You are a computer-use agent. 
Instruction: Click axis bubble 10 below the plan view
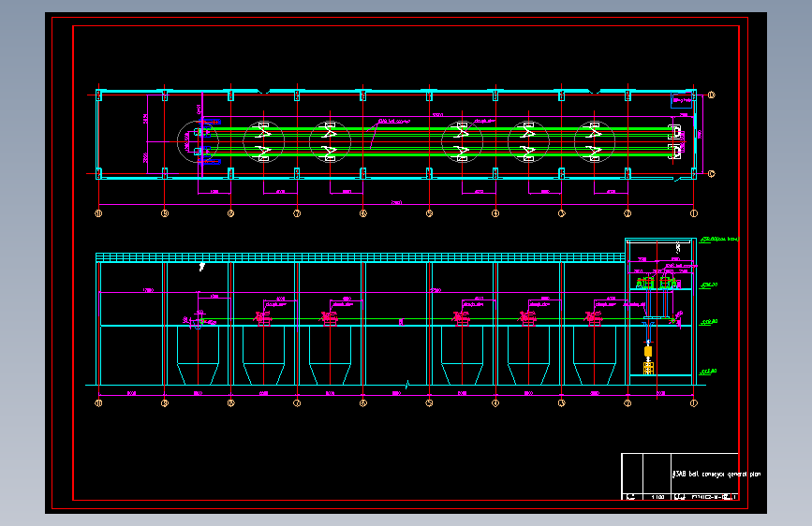98,213
